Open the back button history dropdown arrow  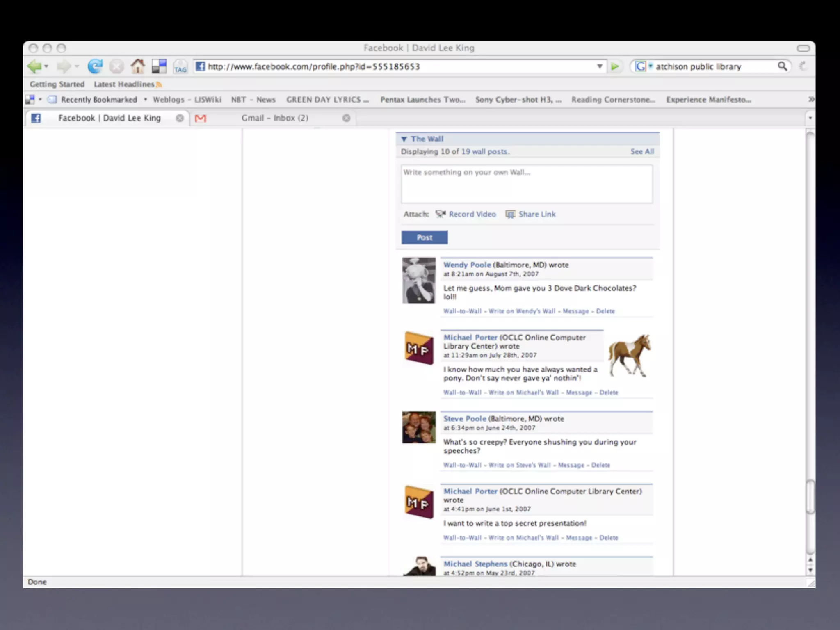coord(47,66)
